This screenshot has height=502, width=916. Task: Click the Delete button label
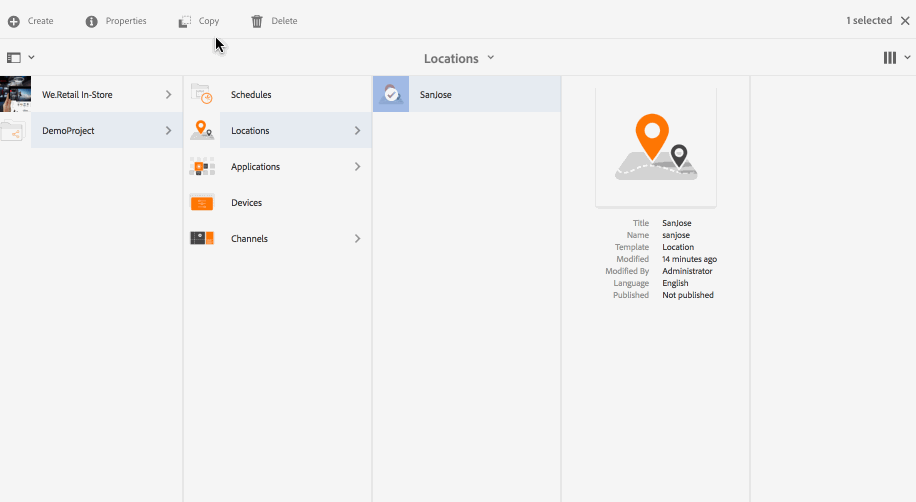[x=284, y=21]
